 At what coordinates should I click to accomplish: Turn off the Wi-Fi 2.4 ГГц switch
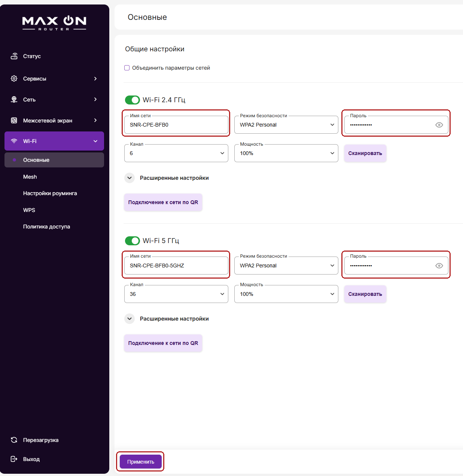coord(132,100)
